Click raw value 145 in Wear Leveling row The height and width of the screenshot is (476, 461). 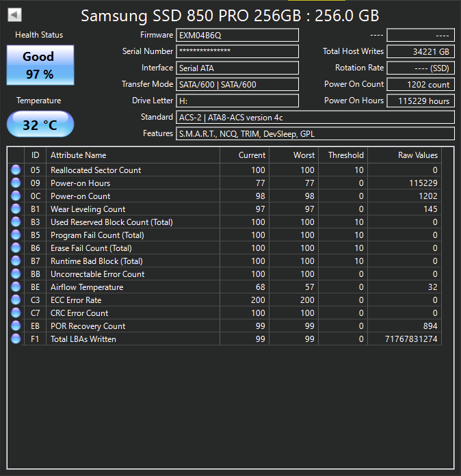[x=430, y=209]
